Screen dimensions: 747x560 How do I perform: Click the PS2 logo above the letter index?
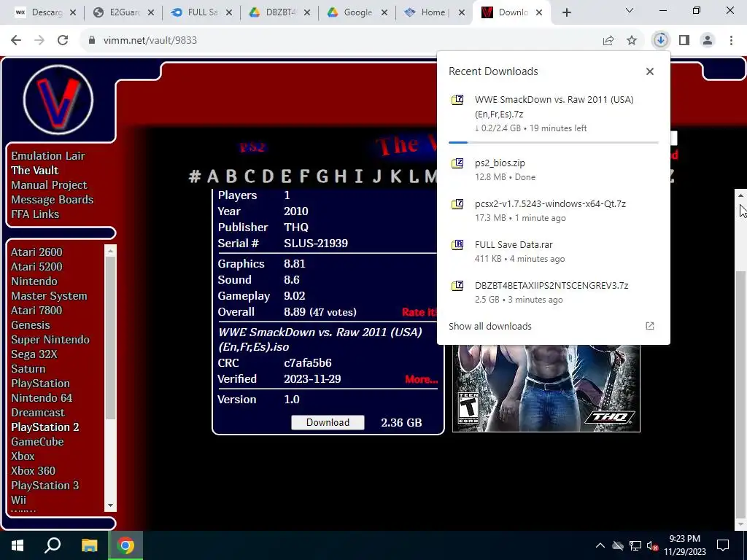252,147
